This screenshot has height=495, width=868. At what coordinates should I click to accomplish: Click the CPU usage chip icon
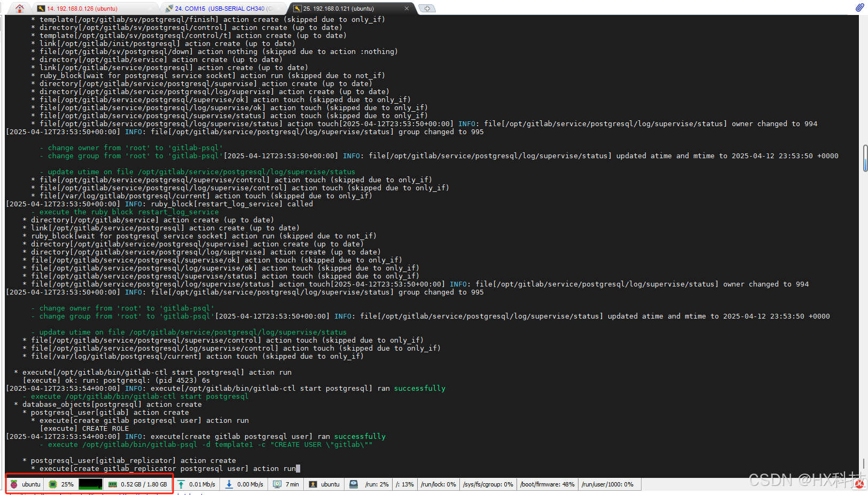[53, 484]
